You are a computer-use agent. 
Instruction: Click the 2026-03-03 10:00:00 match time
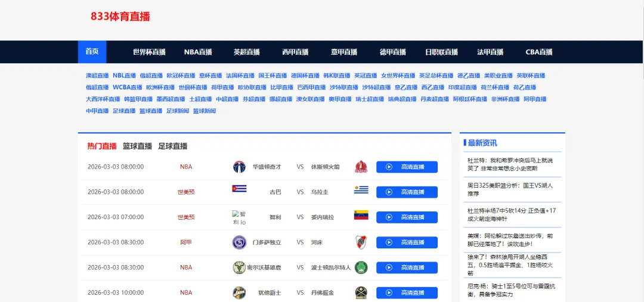coord(116,292)
